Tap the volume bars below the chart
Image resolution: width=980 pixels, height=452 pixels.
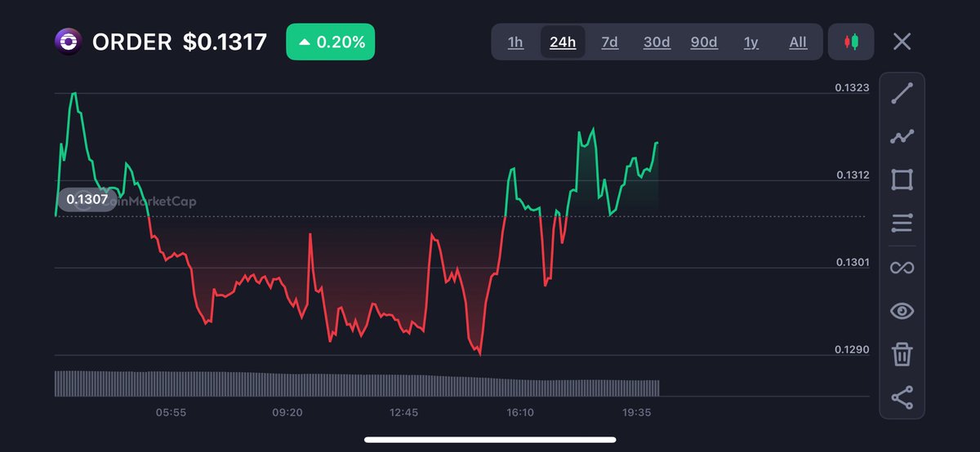tap(357, 383)
